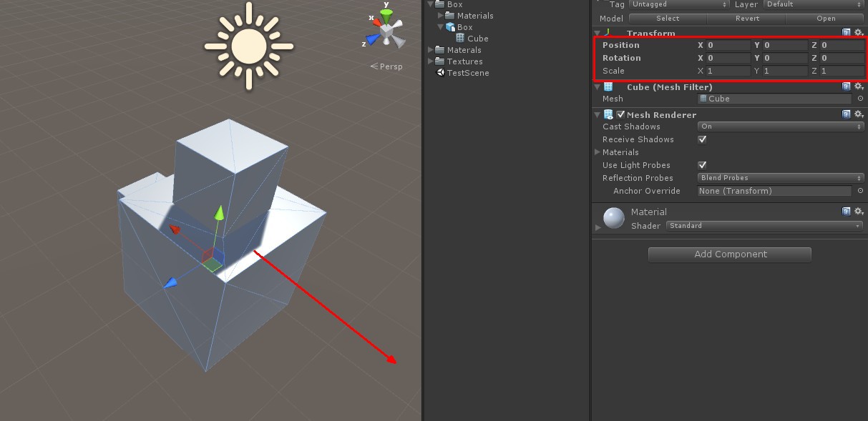The width and height of the screenshot is (868, 421).
Task: Open the Transform component help icon
Action: coord(847,32)
